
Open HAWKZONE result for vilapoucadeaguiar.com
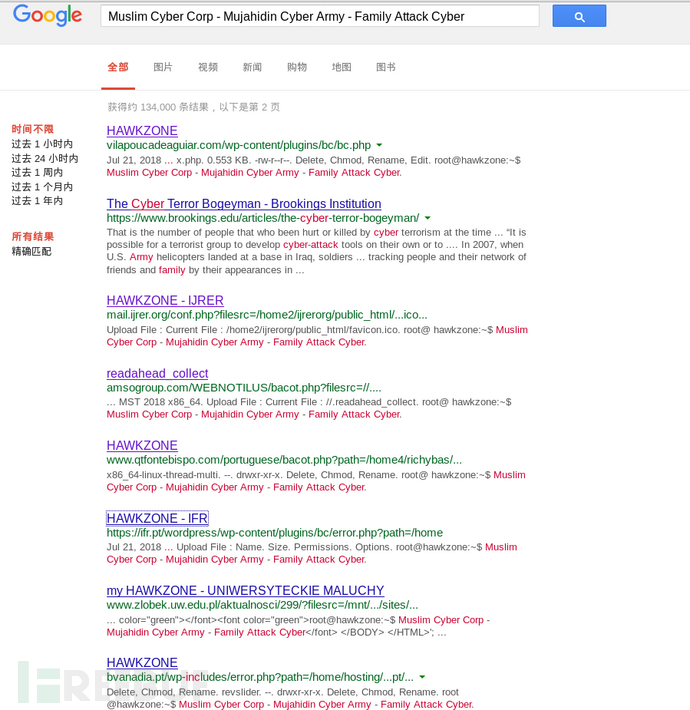point(142,130)
